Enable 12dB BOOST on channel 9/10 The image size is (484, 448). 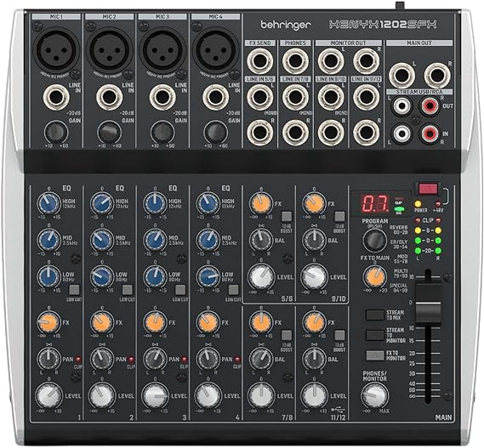click(339, 217)
